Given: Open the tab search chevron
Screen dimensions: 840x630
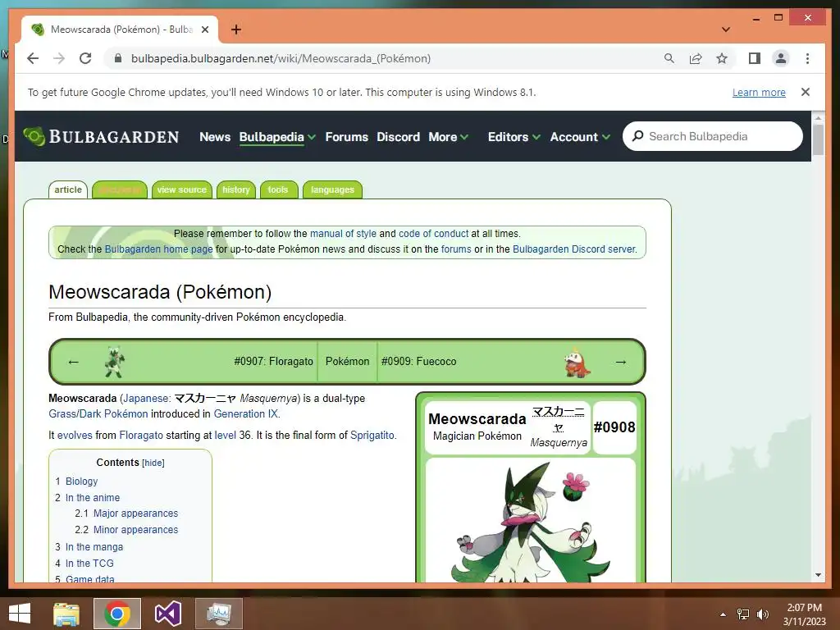Looking at the screenshot, I should tap(726, 30).
